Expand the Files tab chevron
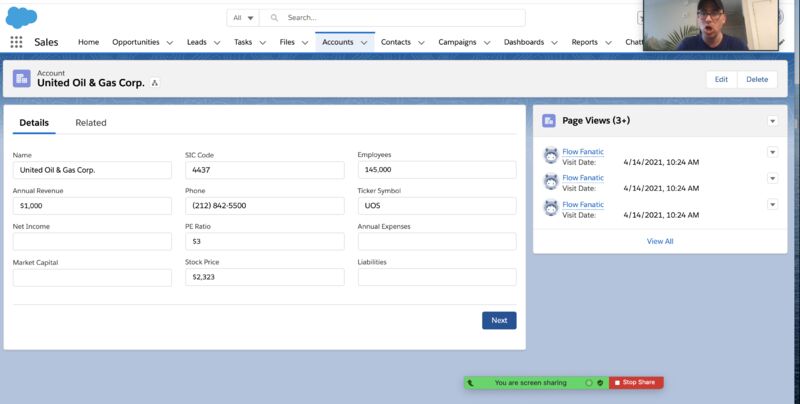This screenshot has width=800, height=404. tap(305, 43)
